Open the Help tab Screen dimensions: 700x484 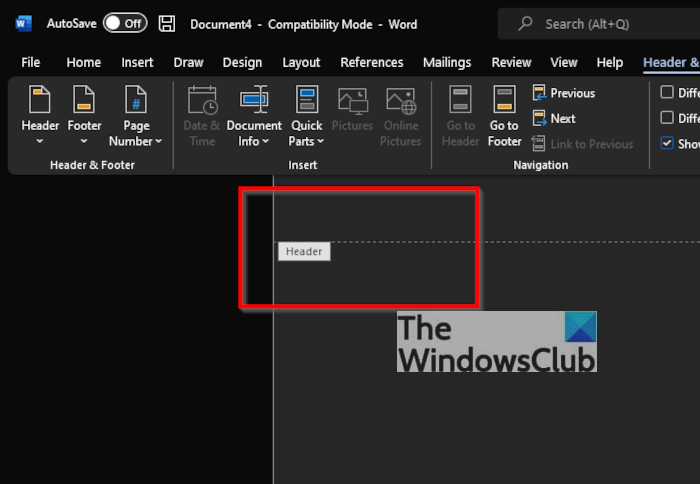609,62
